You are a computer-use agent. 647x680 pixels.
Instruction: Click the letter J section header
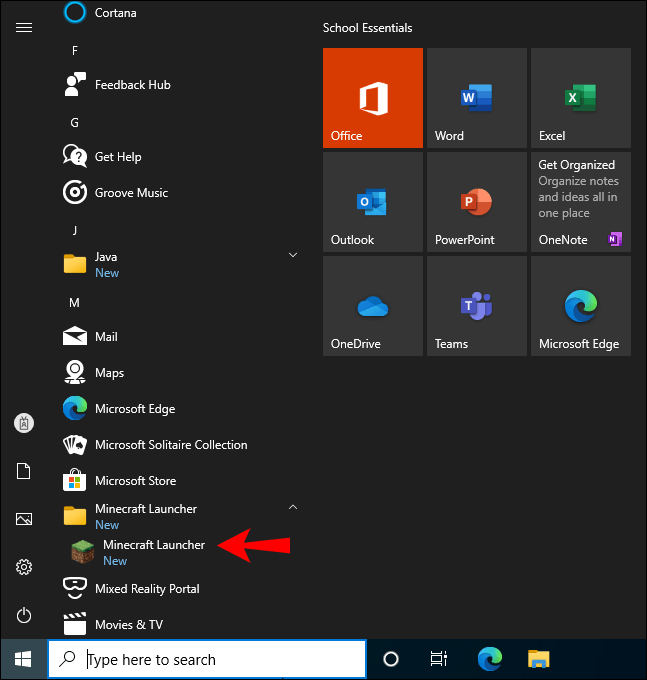pos(75,230)
